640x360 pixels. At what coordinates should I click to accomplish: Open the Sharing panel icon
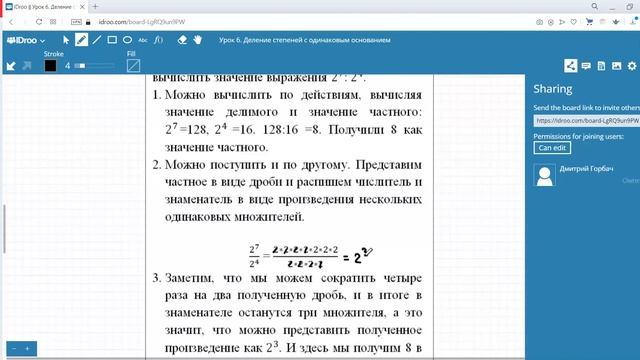(571, 66)
